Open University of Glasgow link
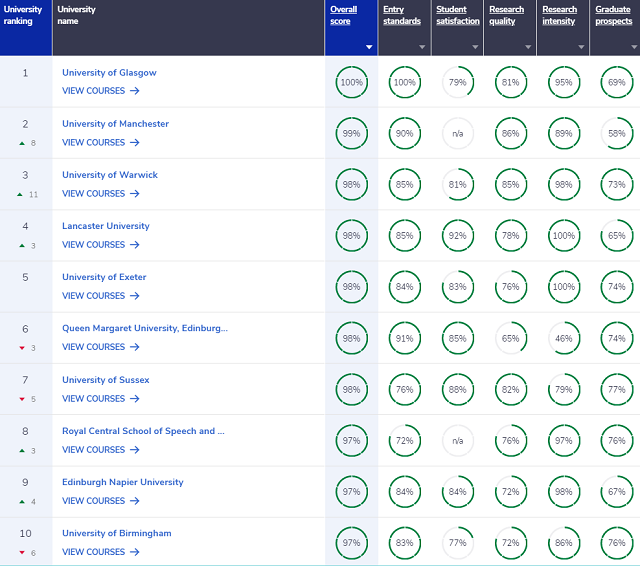Viewport: 640px width, 566px height. coord(109,73)
